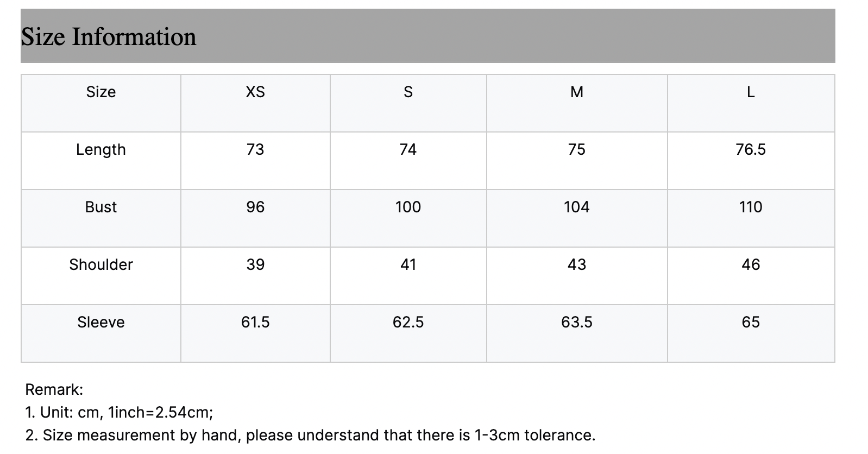Click the 1-3cm tolerance remark line
Image resolution: width=868 pixels, height=454 pixels.
click(x=310, y=435)
